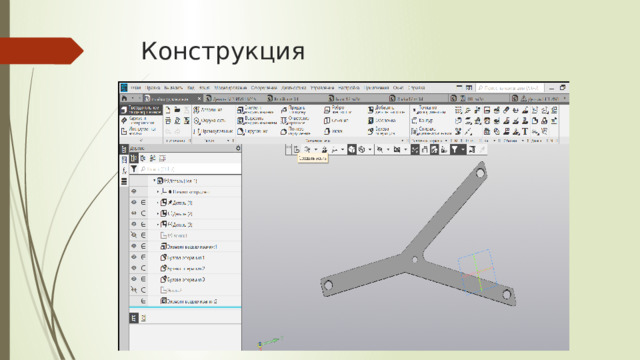Click the printer icon in the ribbon
The width and height of the screenshot is (640, 360).
[168, 121]
